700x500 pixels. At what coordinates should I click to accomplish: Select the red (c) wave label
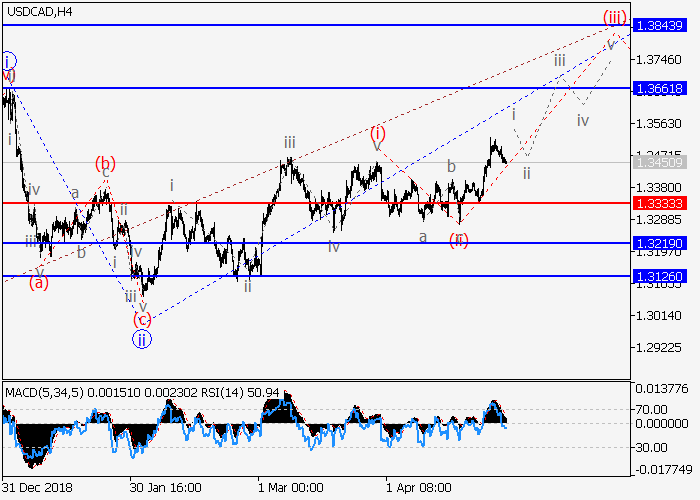point(142,319)
